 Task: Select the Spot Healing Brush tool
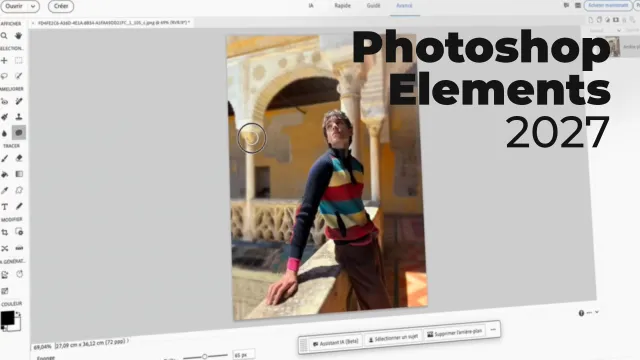[x=19, y=101]
